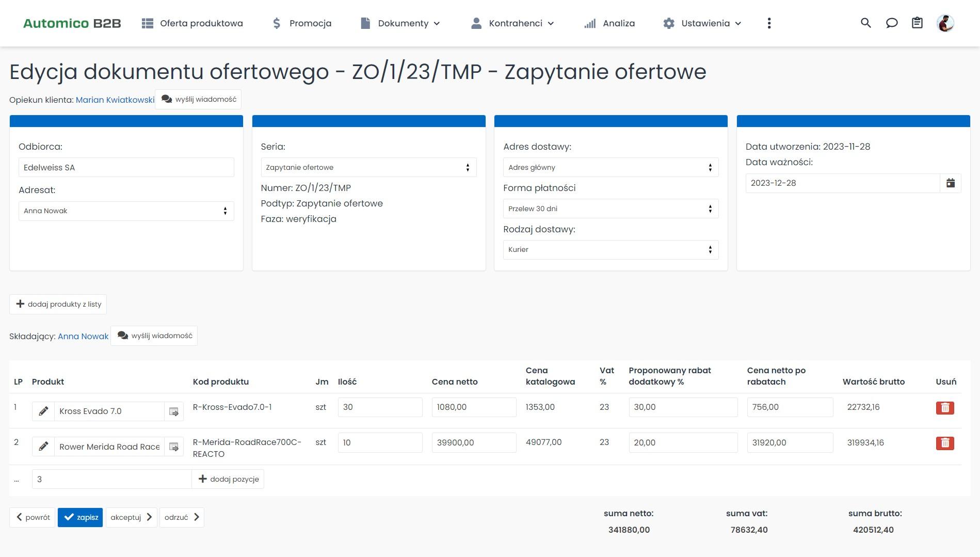Open the Seria dropdown

pyautogui.click(x=368, y=168)
